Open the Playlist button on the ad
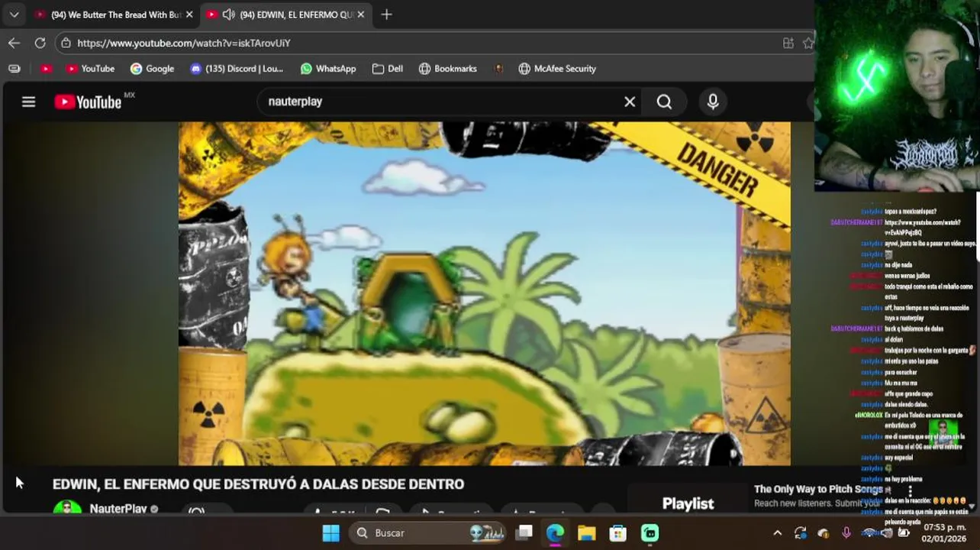Image resolution: width=980 pixels, height=550 pixels. tap(688, 503)
